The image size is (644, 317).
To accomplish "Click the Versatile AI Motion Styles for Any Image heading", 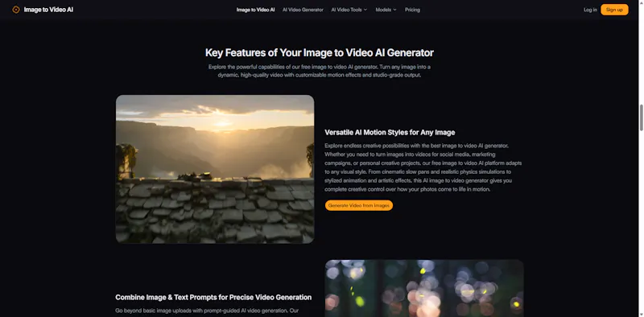I will (x=390, y=132).
